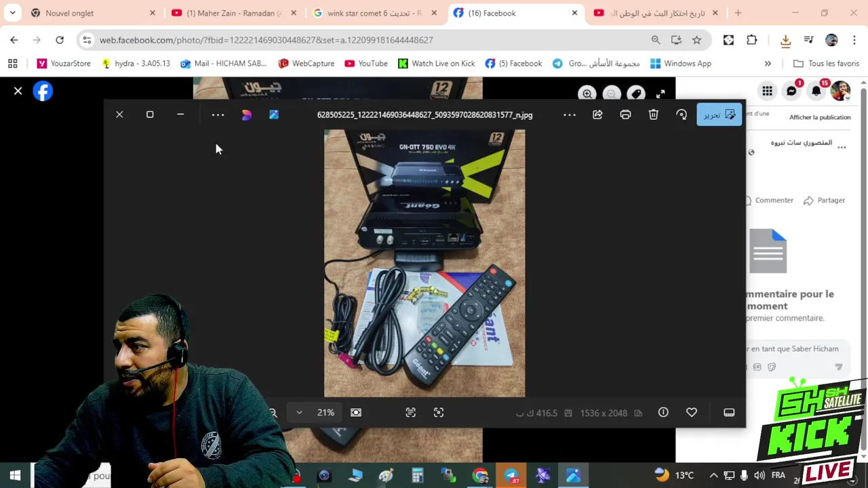Open Facebook notifications bell

(816, 91)
